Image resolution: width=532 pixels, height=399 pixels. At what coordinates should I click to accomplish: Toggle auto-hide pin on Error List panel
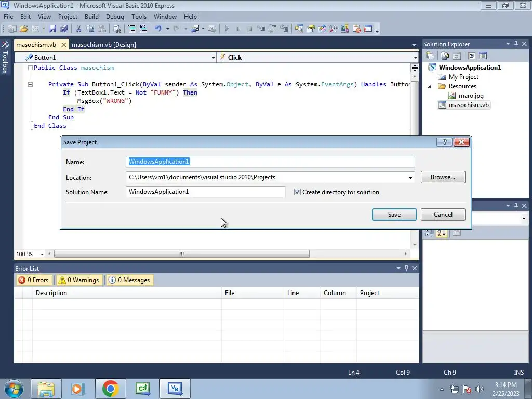tap(406, 268)
